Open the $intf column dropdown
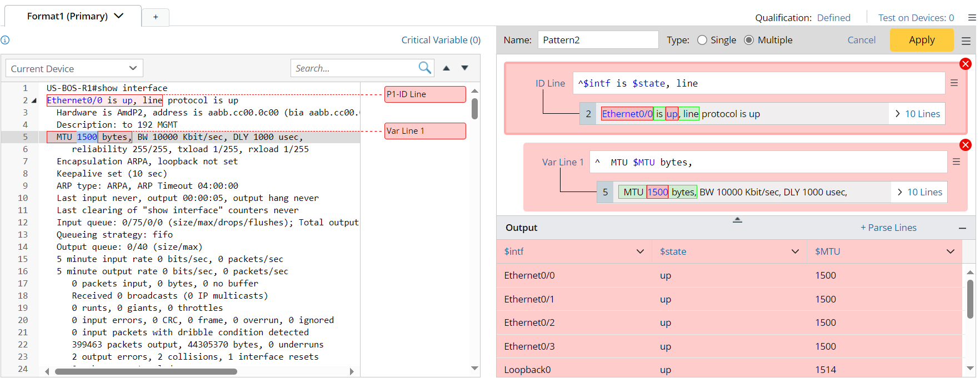Image resolution: width=980 pixels, height=378 pixels. click(x=640, y=251)
